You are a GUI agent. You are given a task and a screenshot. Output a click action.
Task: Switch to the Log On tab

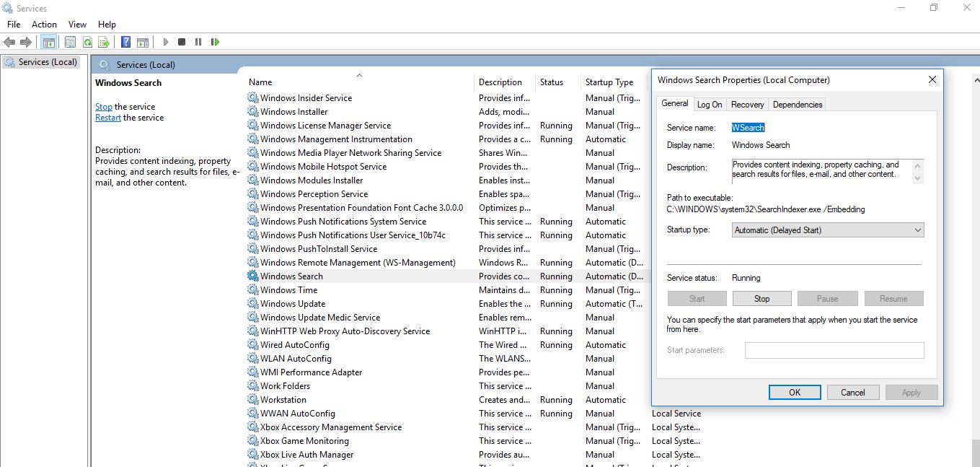[x=710, y=104]
